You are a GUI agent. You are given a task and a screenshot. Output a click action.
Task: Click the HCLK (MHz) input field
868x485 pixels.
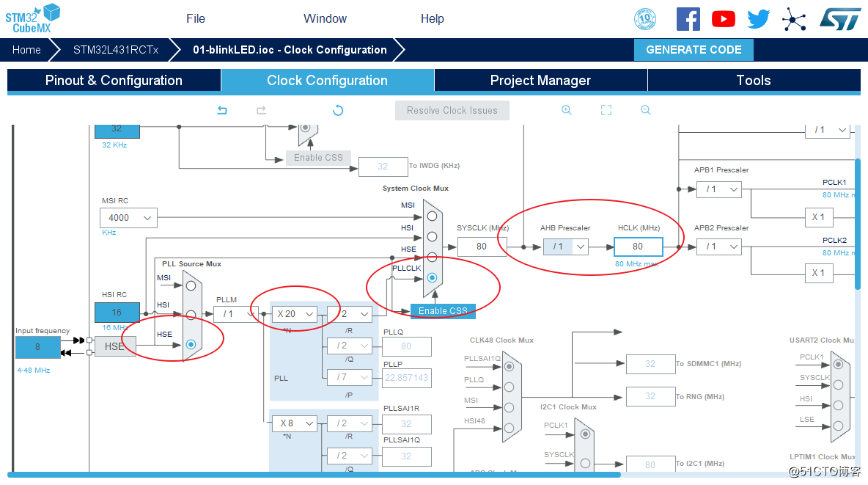pyautogui.click(x=638, y=247)
